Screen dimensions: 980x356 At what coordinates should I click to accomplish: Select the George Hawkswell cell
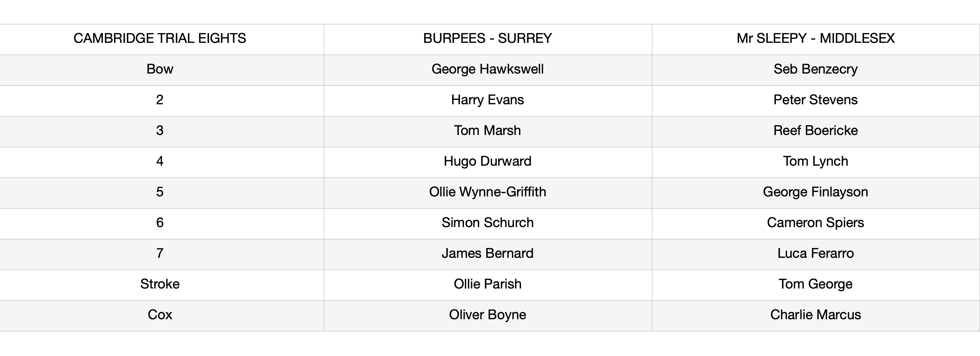(487, 69)
